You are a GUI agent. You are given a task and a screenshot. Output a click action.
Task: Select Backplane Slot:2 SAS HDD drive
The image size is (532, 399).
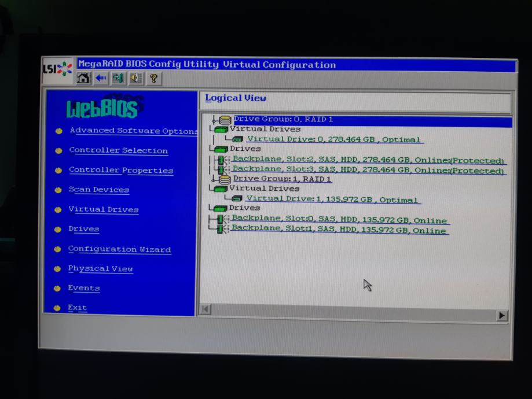click(x=369, y=160)
